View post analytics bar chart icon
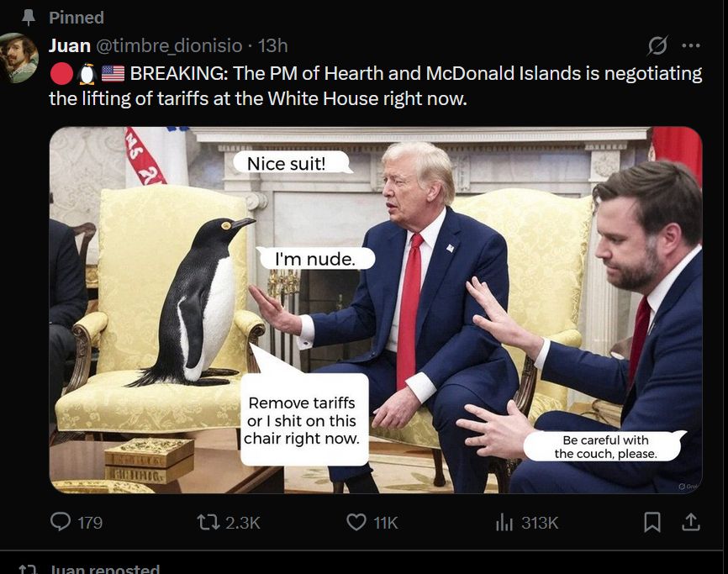The height and width of the screenshot is (574, 728). [504, 523]
